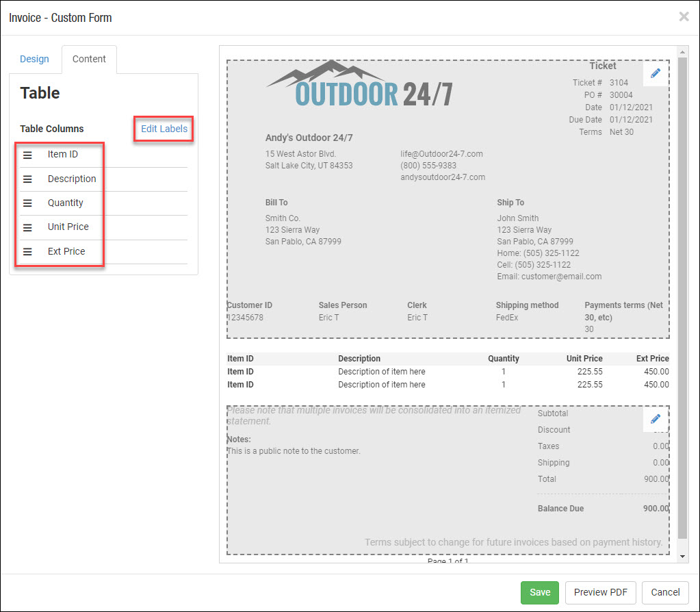Click the terms subject to change footer text
The image size is (700, 612).
(513, 542)
